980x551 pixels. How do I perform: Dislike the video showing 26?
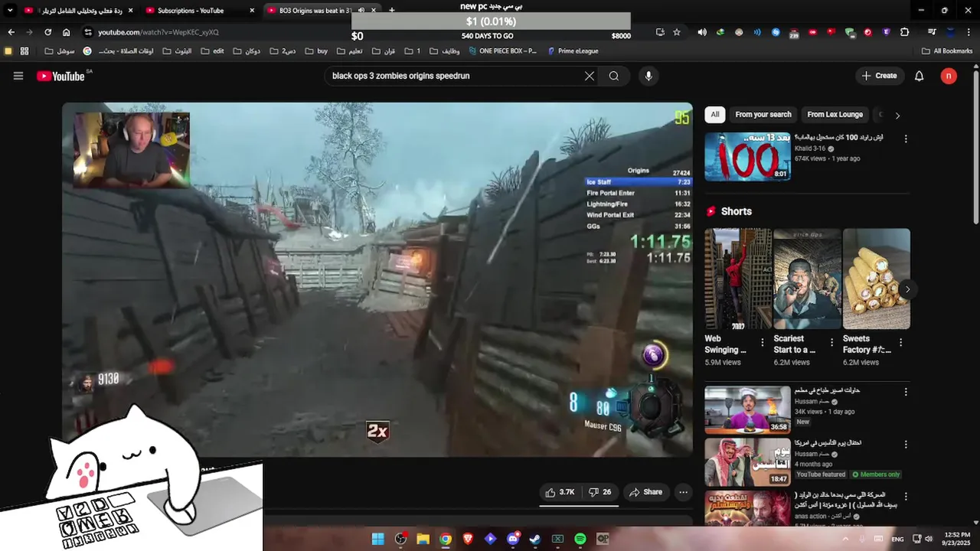pyautogui.click(x=600, y=492)
